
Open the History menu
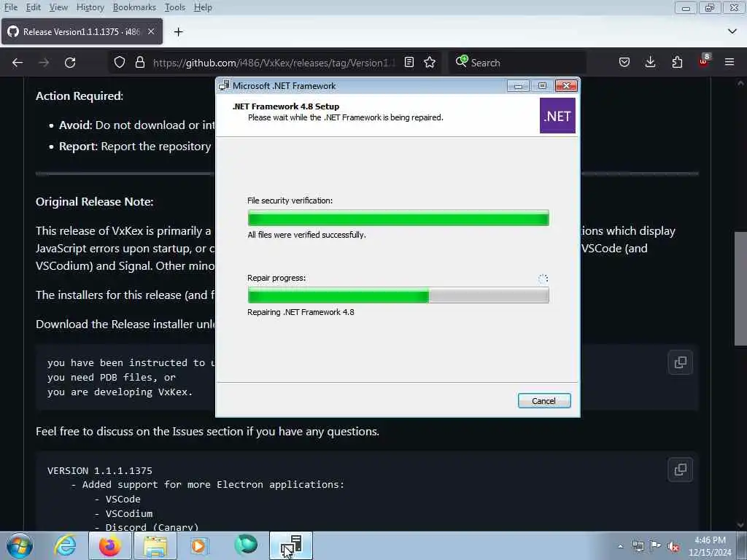tap(90, 7)
